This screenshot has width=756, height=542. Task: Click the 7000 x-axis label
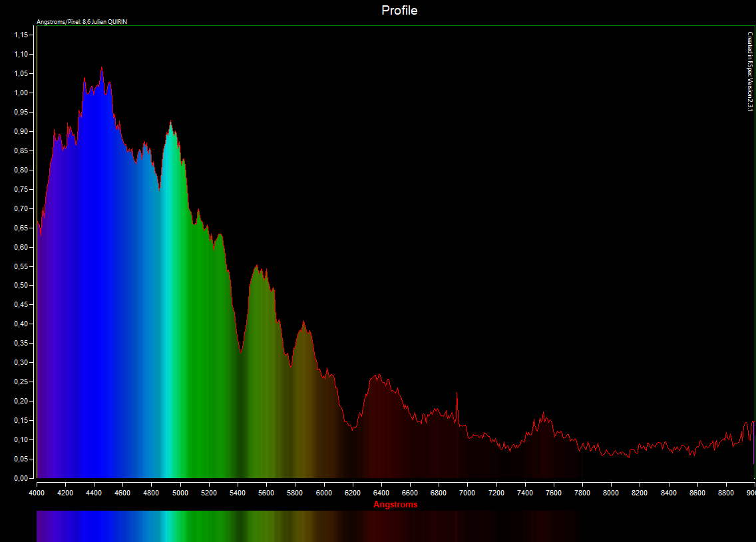[x=467, y=493]
